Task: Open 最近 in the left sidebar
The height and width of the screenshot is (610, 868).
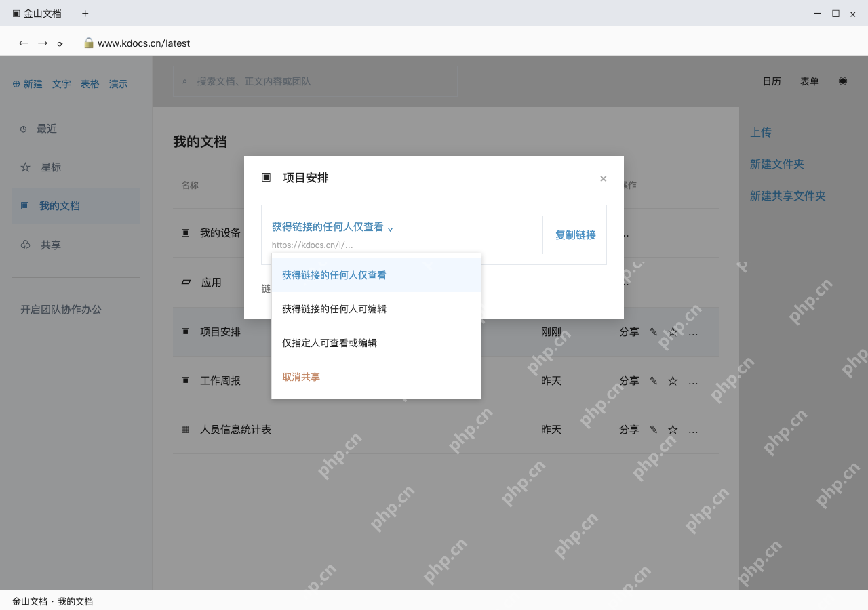Action: coord(76,129)
